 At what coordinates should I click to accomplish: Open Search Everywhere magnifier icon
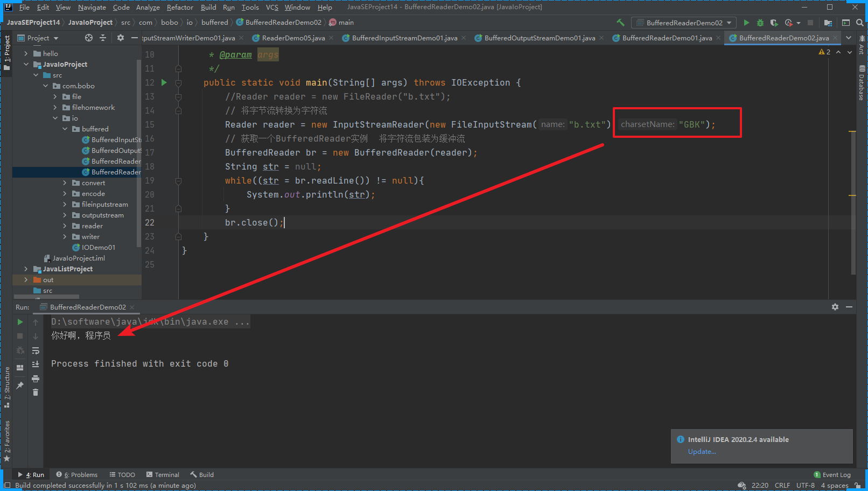pyautogui.click(x=860, y=23)
